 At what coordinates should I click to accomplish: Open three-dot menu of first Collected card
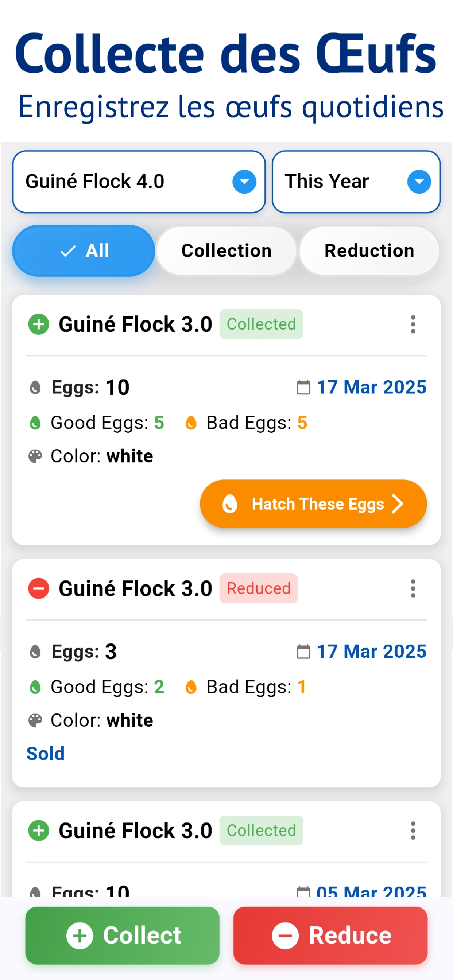[413, 324]
